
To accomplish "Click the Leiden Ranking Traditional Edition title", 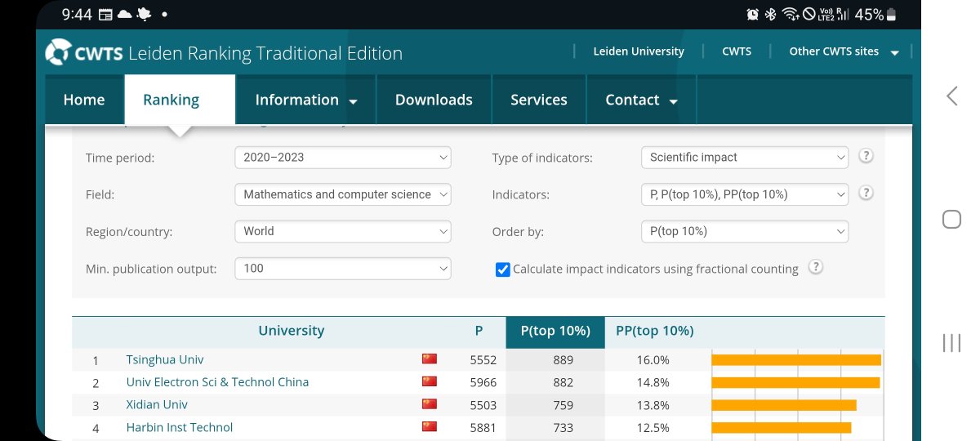I will click(265, 54).
